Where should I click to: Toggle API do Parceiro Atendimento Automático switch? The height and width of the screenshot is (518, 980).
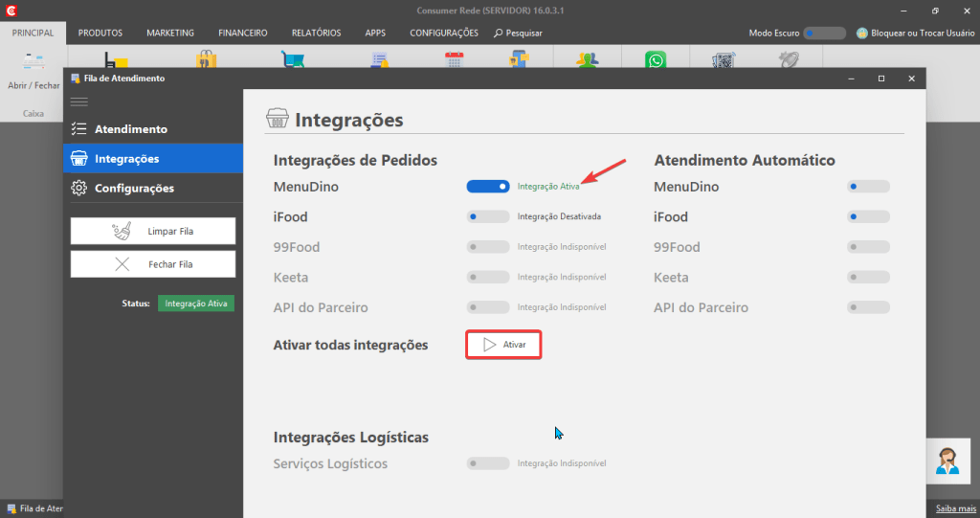tap(868, 307)
